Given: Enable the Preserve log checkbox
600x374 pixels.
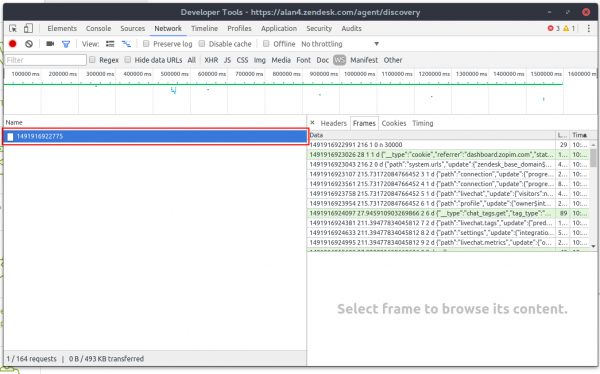Looking at the screenshot, I should tap(146, 44).
